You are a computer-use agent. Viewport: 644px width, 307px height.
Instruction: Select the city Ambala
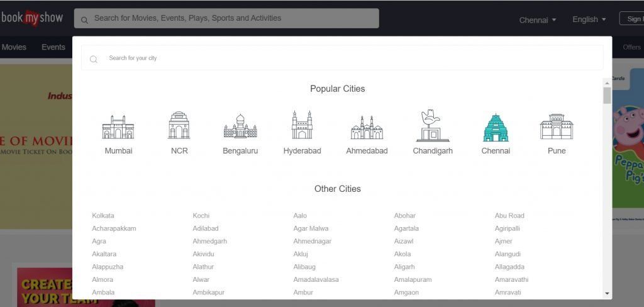tap(103, 292)
